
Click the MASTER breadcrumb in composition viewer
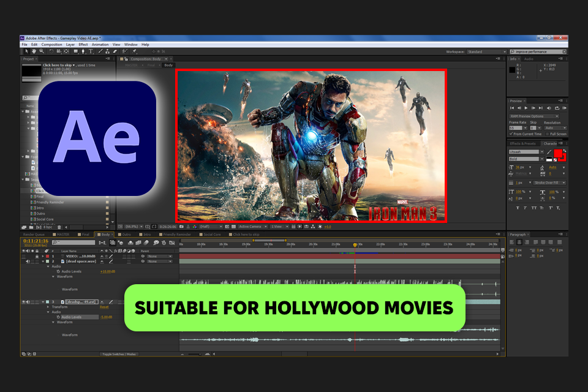(x=131, y=66)
